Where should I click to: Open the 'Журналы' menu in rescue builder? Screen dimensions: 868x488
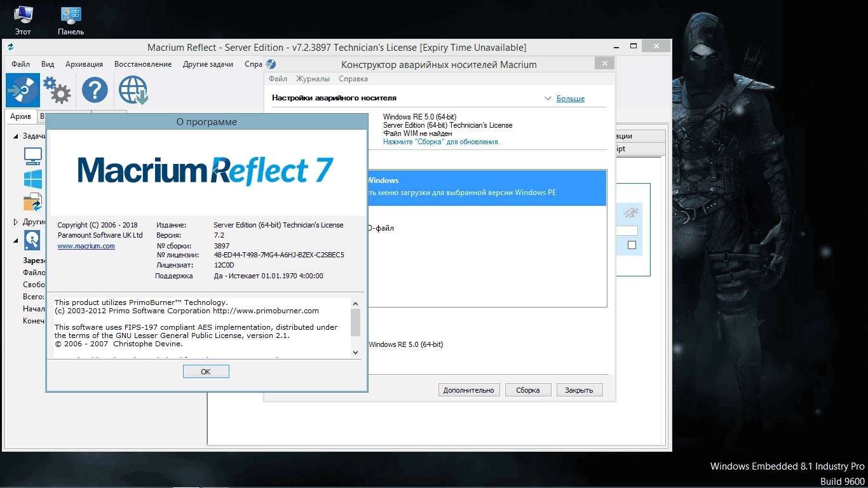[x=313, y=79]
